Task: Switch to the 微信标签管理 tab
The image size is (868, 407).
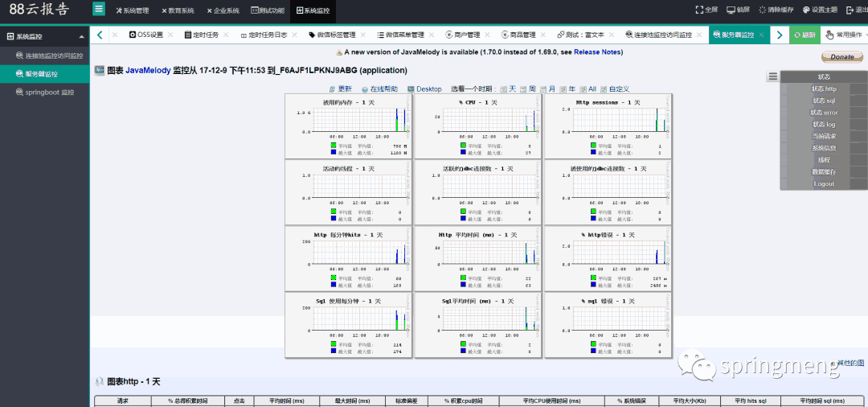Action: (x=332, y=35)
